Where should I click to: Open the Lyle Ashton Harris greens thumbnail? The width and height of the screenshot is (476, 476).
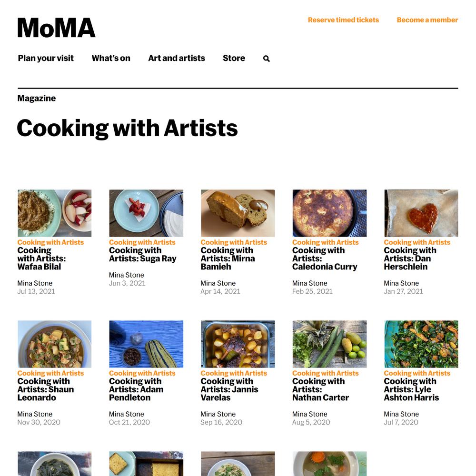click(421, 344)
